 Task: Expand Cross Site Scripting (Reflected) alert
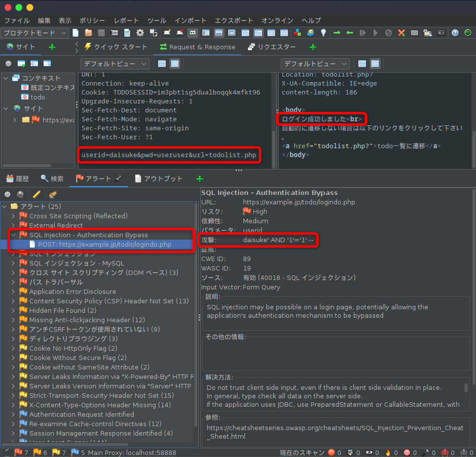(x=13, y=216)
